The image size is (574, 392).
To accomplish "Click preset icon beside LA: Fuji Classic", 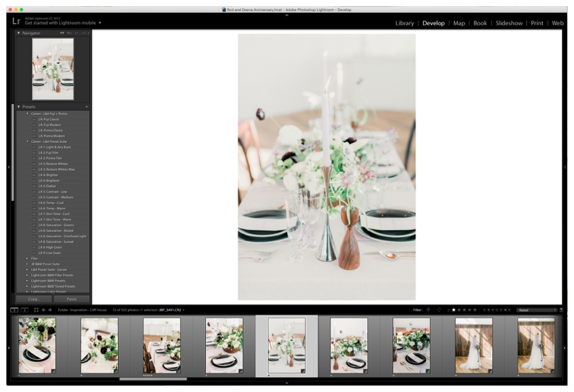I will (x=34, y=119).
